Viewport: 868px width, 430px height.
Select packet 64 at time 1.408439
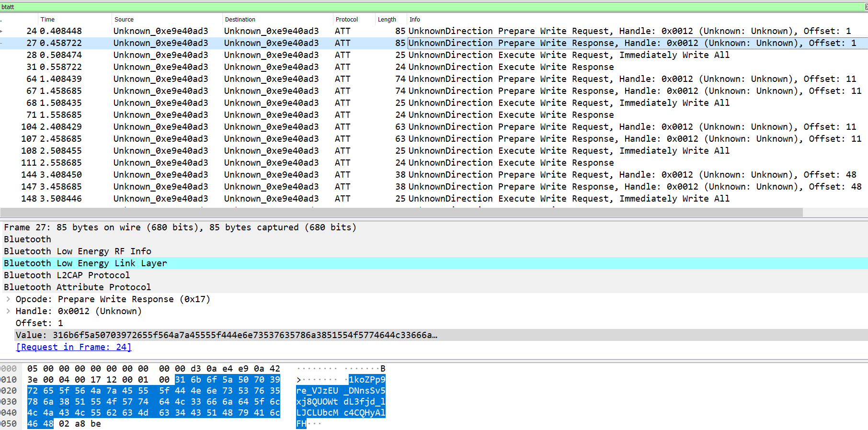click(x=434, y=79)
